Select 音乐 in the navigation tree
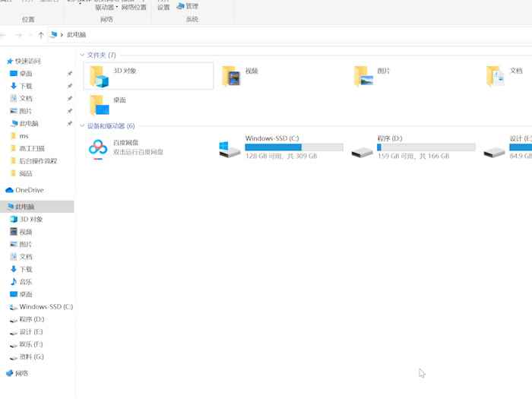Screen dimensions: 532x399 coord(26,282)
